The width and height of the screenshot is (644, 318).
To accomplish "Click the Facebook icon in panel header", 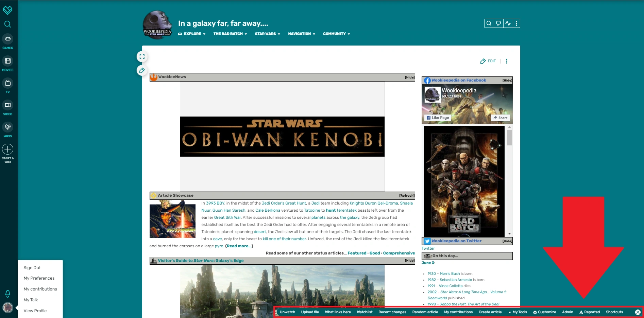I will 427,81.
